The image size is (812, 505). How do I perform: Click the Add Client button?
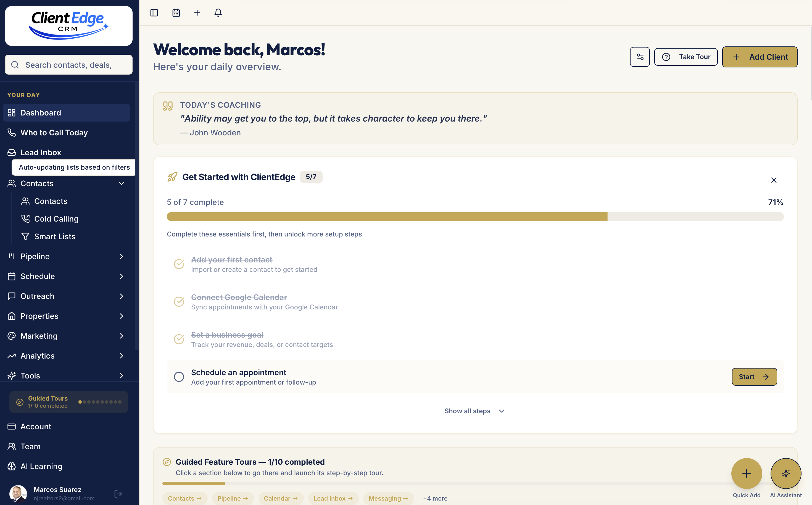pos(760,57)
